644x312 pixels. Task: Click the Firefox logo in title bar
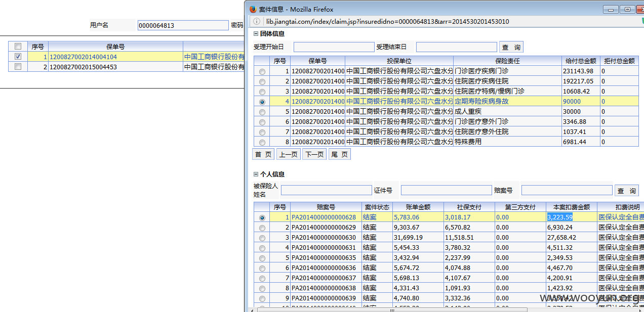[253, 9]
